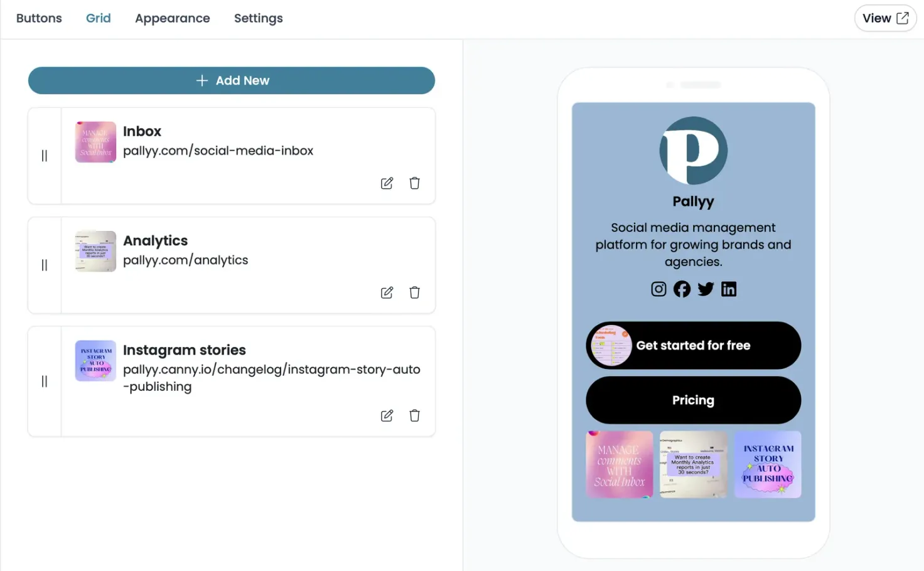Delete the Inbox grid item
This screenshot has width=924, height=571.
click(414, 183)
